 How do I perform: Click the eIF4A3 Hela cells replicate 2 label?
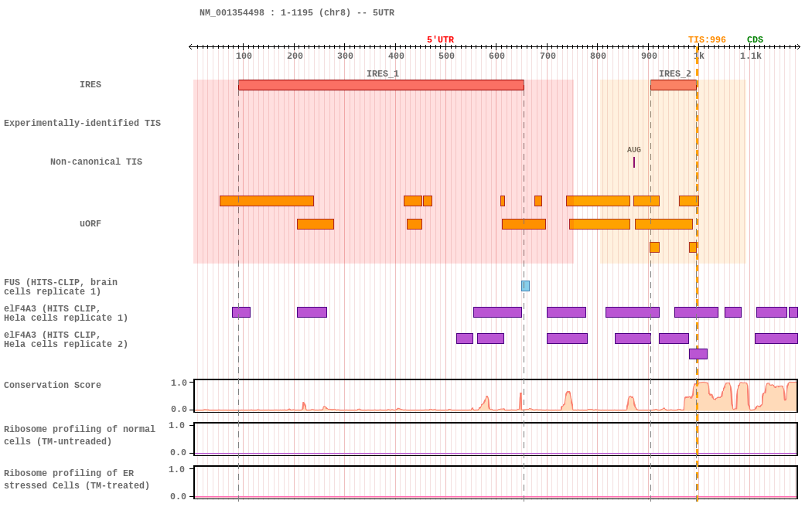click(x=66, y=339)
